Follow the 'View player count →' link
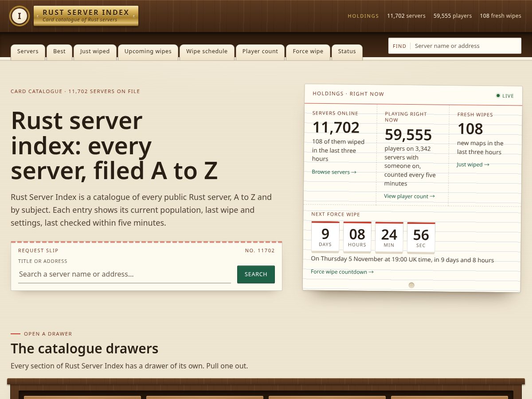The width and height of the screenshot is (532, 399). [409, 196]
